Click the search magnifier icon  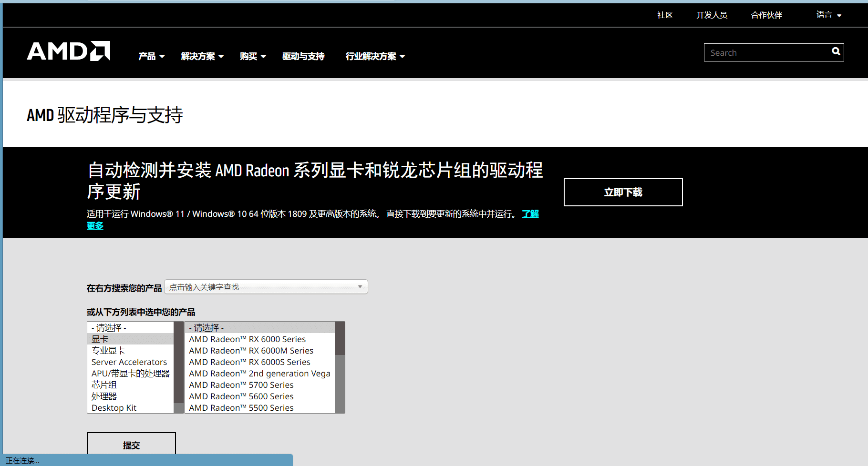pyautogui.click(x=836, y=51)
